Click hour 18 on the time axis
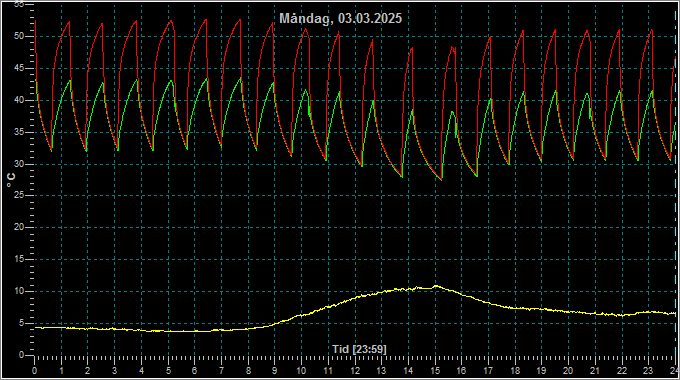This screenshot has height=380, width=680. (x=515, y=371)
